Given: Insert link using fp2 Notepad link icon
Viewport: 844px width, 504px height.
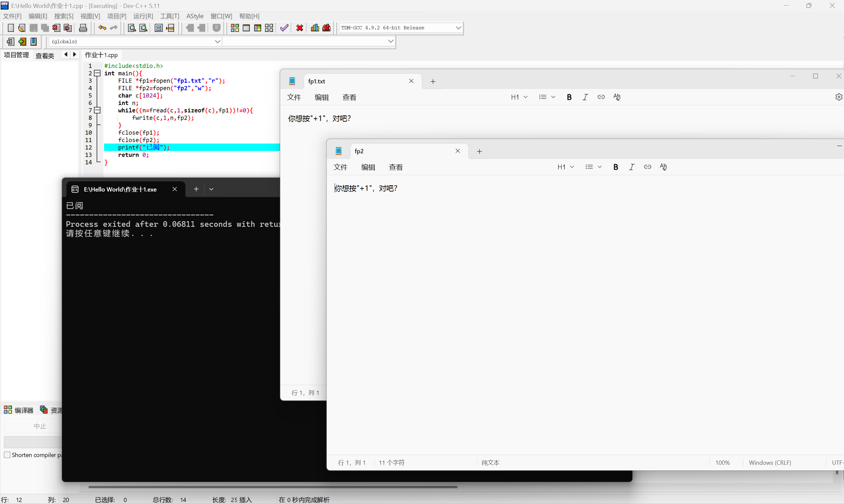Looking at the screenshot, I should click(648, 167).
